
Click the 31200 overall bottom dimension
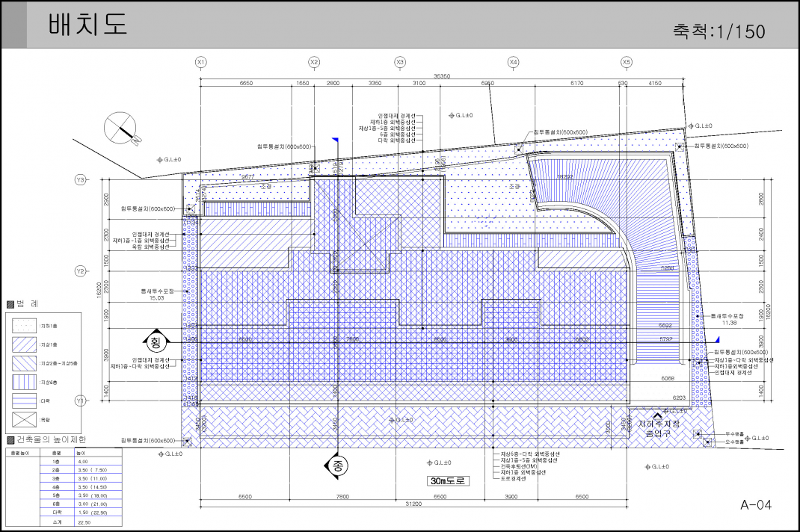[x=414, y=504]
